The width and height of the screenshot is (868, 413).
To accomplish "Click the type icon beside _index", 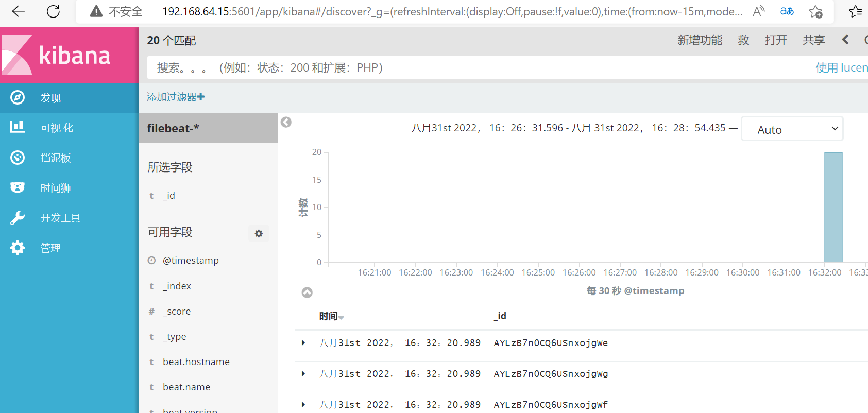I will click(151, 286).
